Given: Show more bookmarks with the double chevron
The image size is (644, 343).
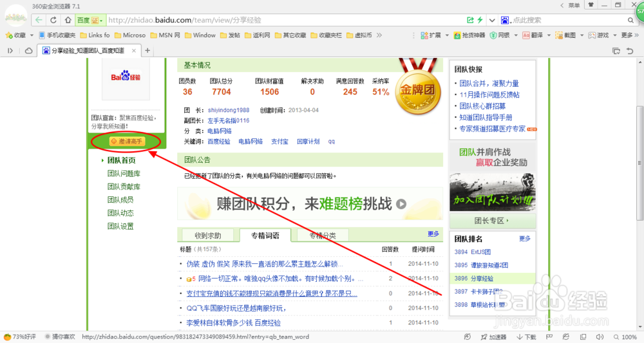Looking at the screenshot, I should point(379,35).
